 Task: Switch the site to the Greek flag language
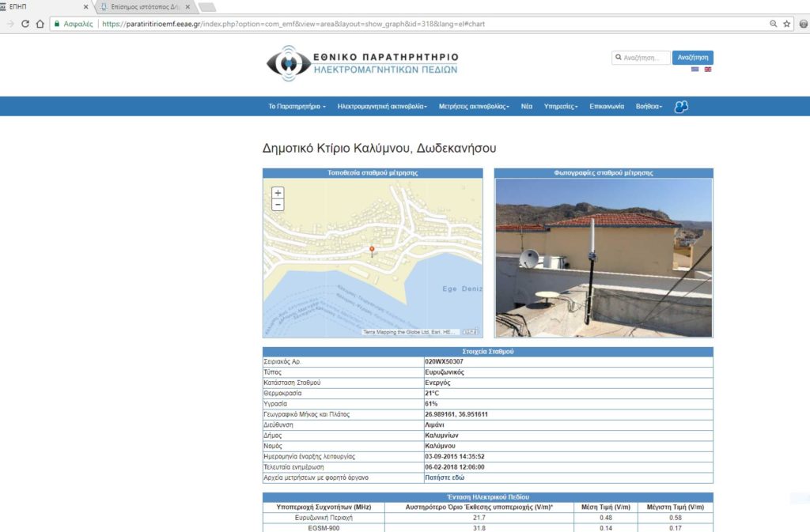point(695,70)
